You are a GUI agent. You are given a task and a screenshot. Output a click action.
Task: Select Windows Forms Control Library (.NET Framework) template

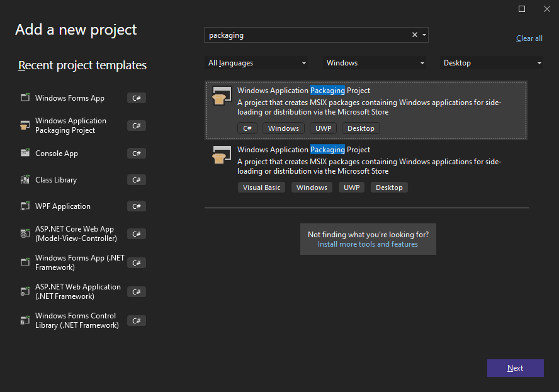click(82, 320)
